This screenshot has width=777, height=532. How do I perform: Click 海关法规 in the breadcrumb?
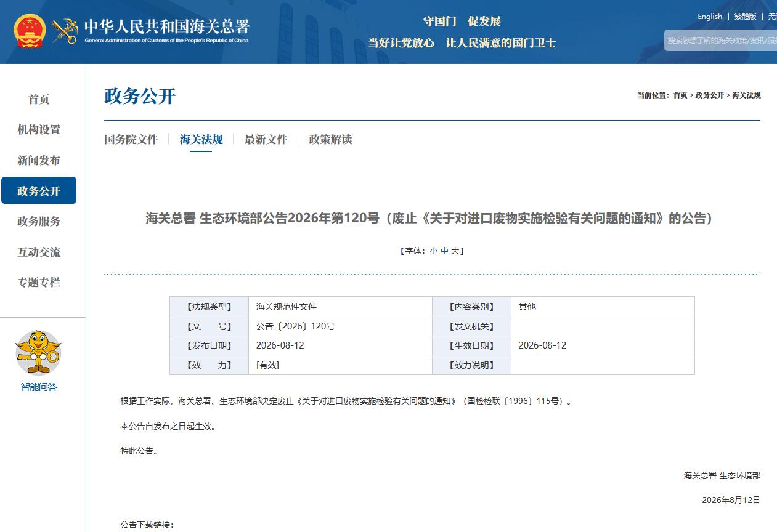coord(746,95)
